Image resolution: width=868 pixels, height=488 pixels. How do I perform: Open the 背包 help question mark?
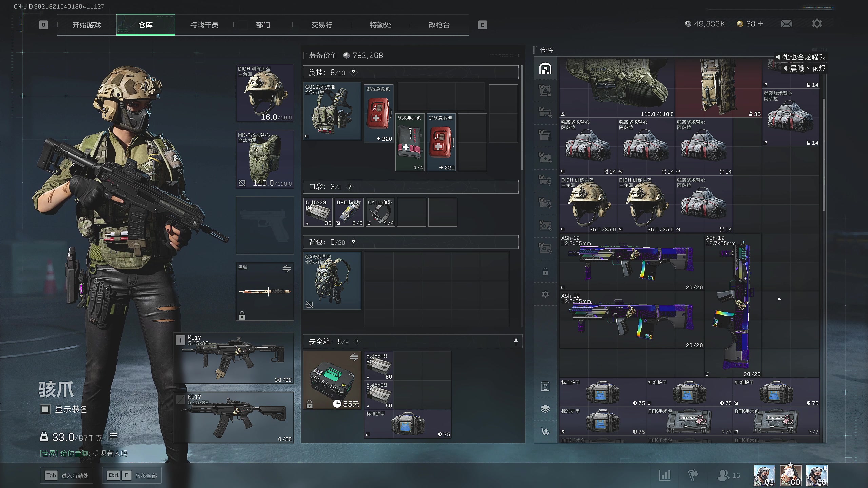(x=353, y=242)
